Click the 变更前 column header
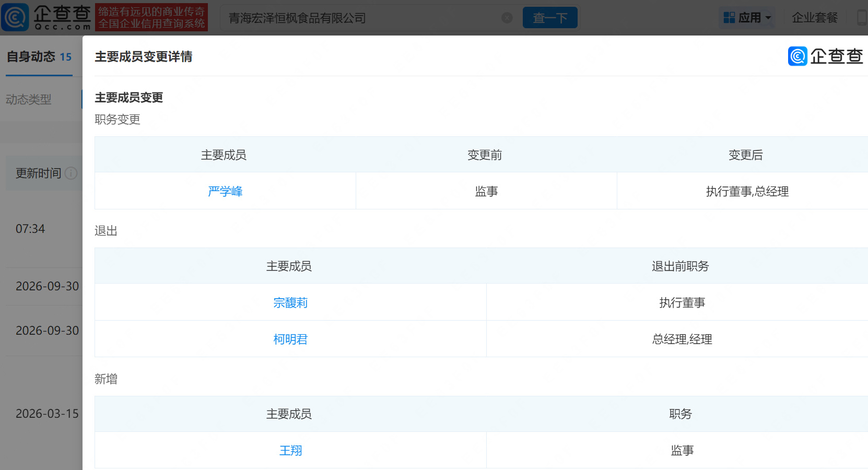The image size is (868, 470). (x=485, y=155)
